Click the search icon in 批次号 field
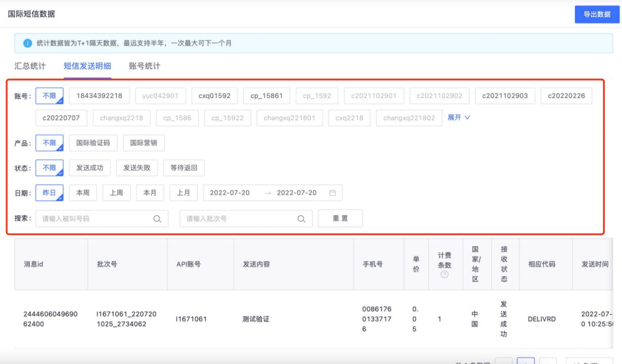 click(301, 219)
